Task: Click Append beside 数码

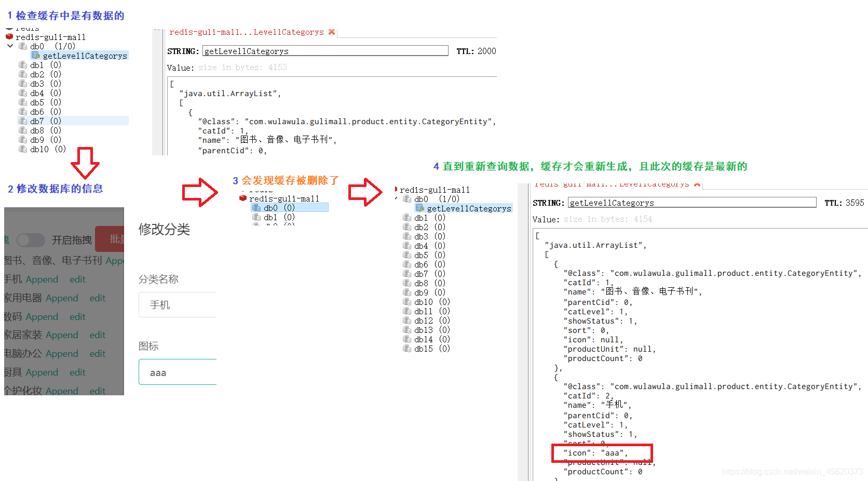Action: click(x=42, y=317)
